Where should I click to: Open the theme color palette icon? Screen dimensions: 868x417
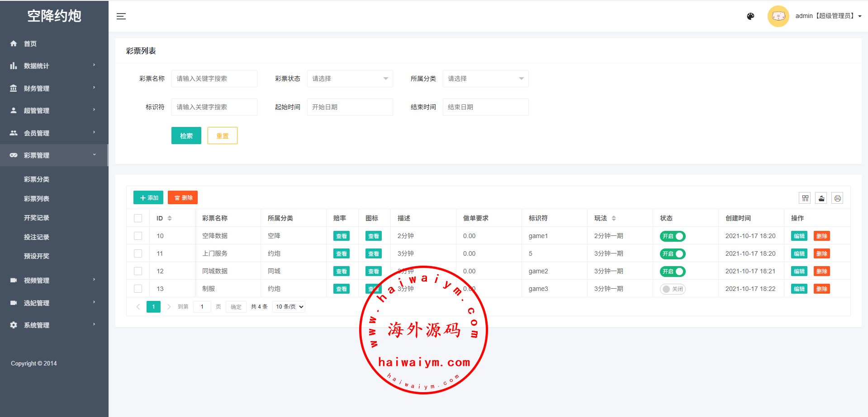(750, 16)
